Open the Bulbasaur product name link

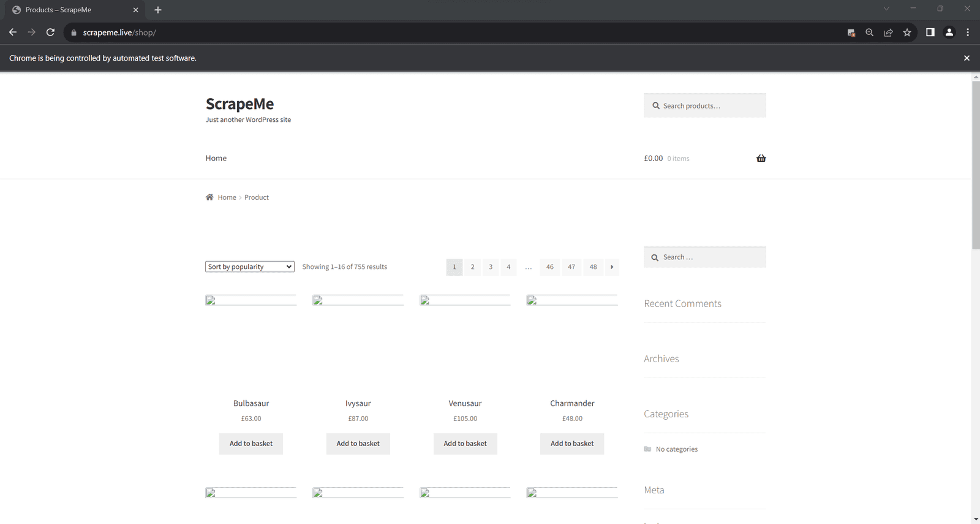coord(251,403)
